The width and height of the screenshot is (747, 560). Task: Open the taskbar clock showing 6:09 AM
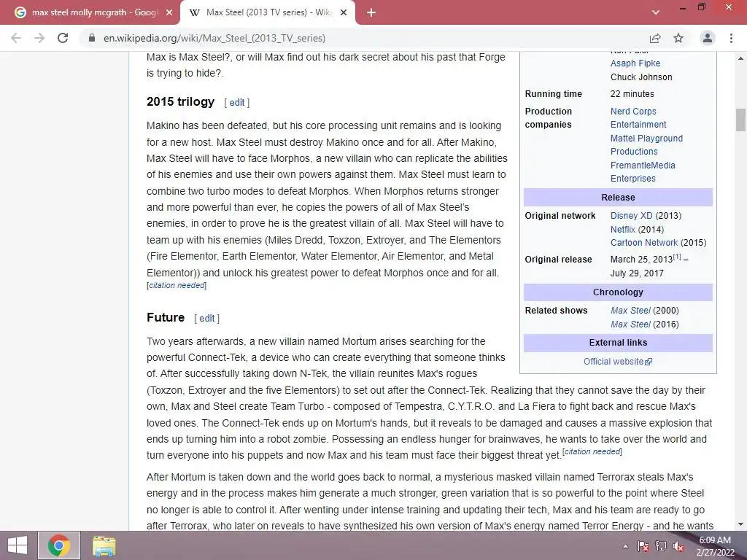(715, 545)
